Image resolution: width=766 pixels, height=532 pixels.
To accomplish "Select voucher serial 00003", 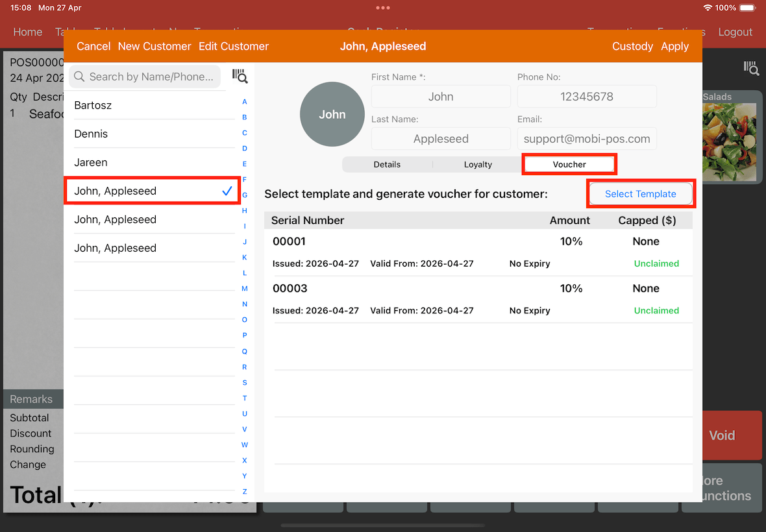I will pos(478,300).
